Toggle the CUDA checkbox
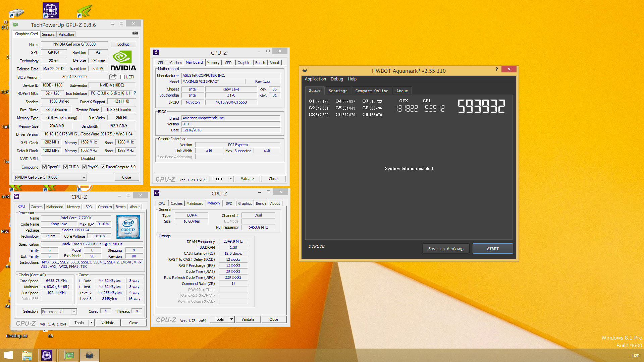Viewport: 644px width, 362px height. click(x=66, y=167)
